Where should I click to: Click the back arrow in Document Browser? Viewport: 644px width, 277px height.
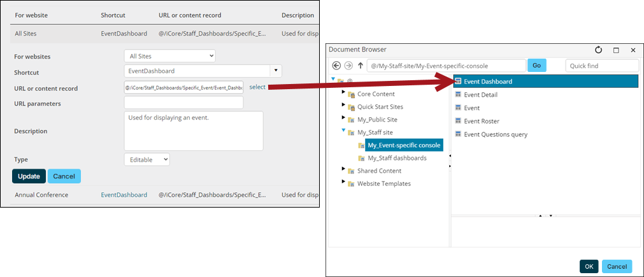pos(336,66)
